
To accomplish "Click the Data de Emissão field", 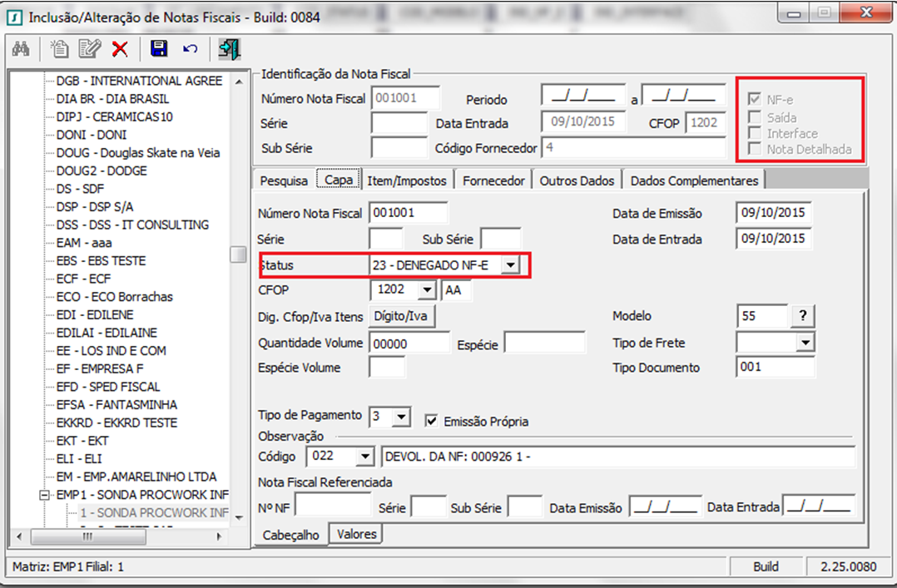I will click(774, 213).
